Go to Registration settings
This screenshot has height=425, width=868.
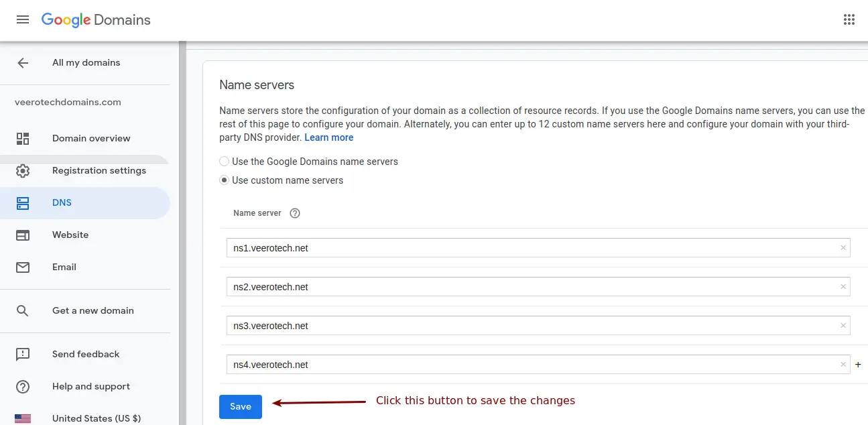coord(99,170)
